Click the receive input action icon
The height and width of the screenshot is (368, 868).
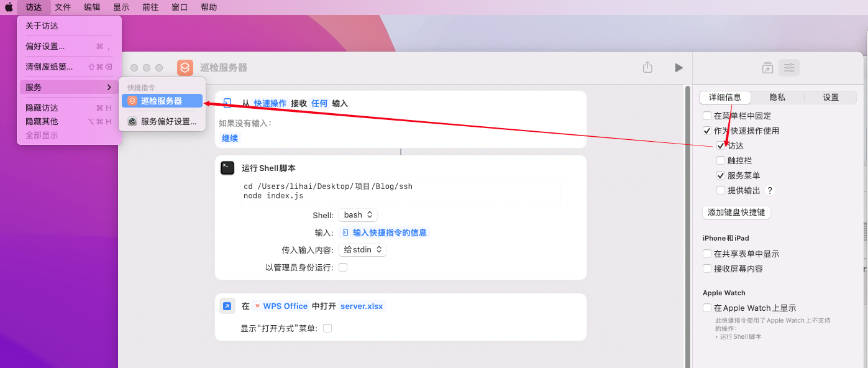tap(227, 103)
